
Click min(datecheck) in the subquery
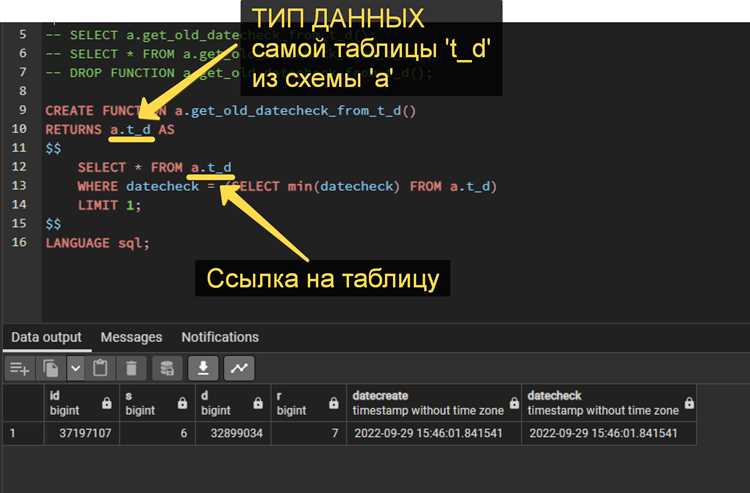tap(343, 186)
